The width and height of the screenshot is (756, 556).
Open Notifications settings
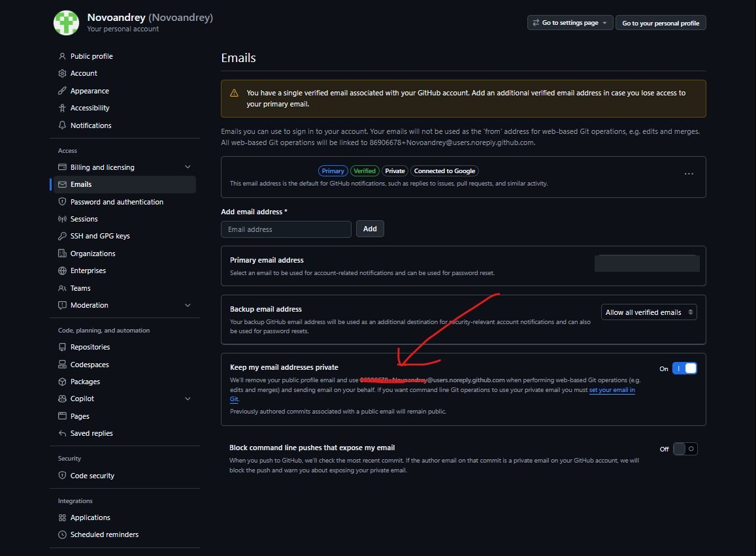pos(91,125)
